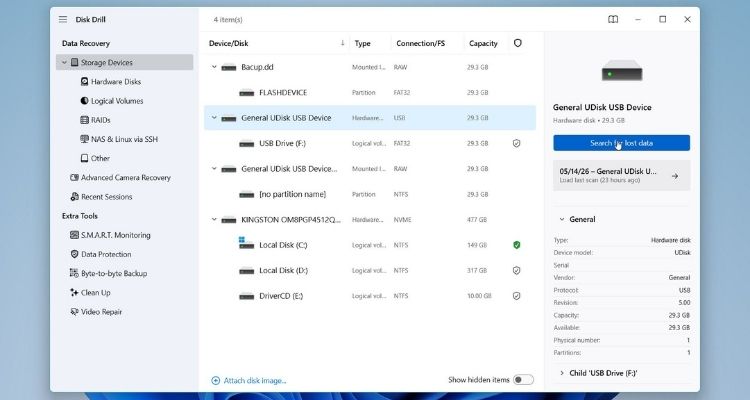Toggle Show hidden items switch
Image resolution: width=750 pixels, height=400 pixels.
523,380
